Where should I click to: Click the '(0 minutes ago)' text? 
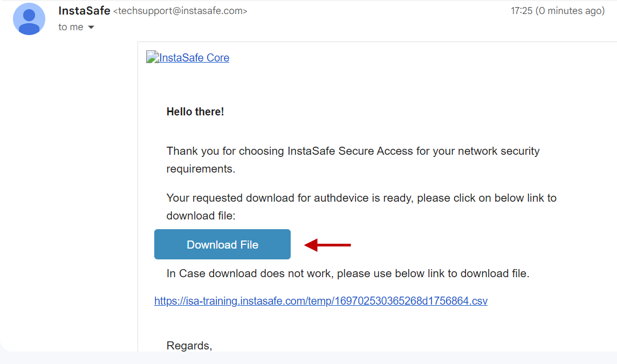click(x=570, y=11)
